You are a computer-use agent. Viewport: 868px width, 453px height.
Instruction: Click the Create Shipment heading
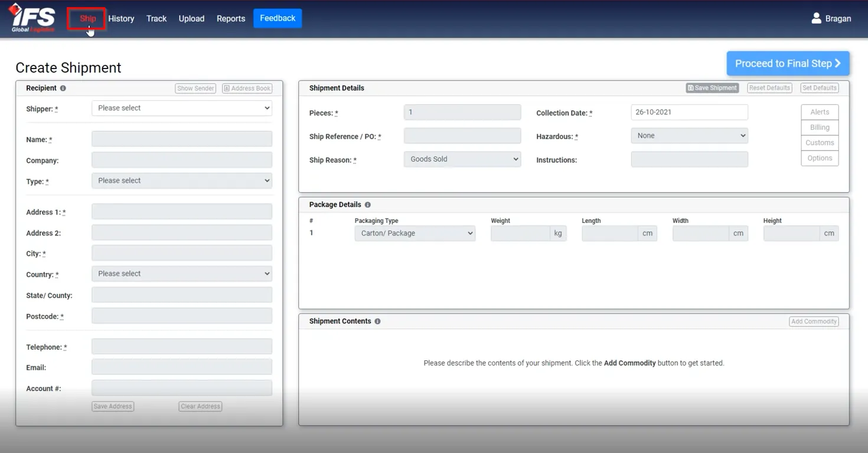point(68,68)
